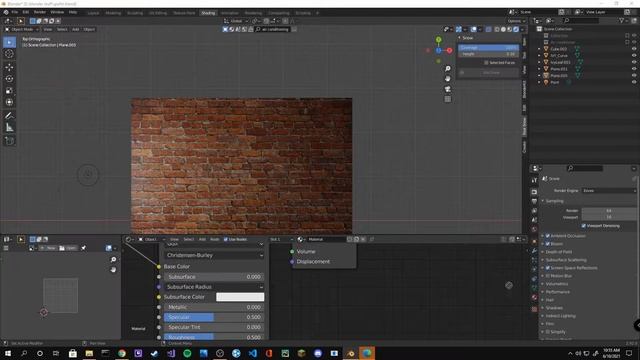Open the Material properties tab icon

tap(534, 297)
